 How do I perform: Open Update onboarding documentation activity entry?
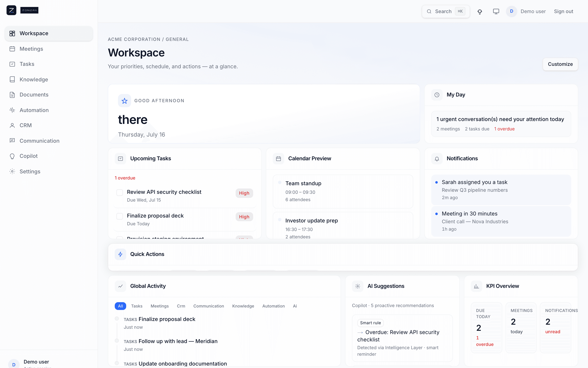pos(175,364)
